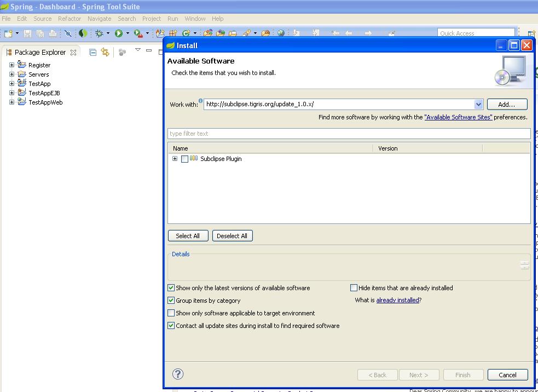Open the New wizard toolbar icon
The image size is (538, 392).
9,33
